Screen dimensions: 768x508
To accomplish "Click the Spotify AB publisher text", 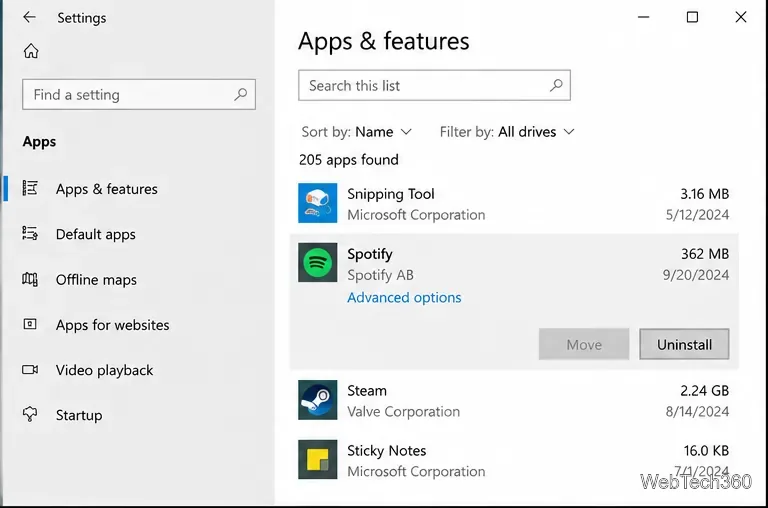I will pyautogui.click(x=381, y=275).
